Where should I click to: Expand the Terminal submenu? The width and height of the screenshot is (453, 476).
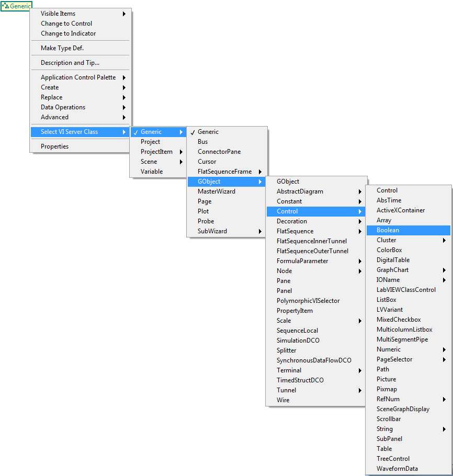pos(316,370)
